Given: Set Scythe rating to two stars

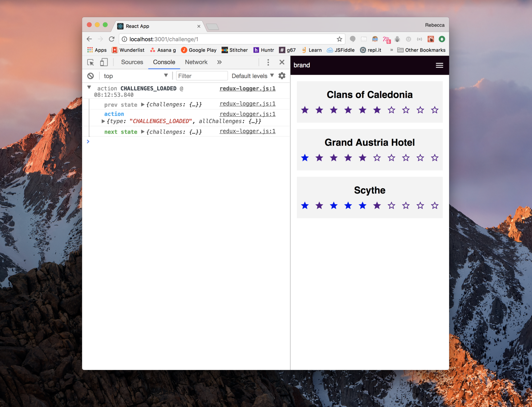Looking at the screenshot, I should pyautogui.click(x=319, y=206).
